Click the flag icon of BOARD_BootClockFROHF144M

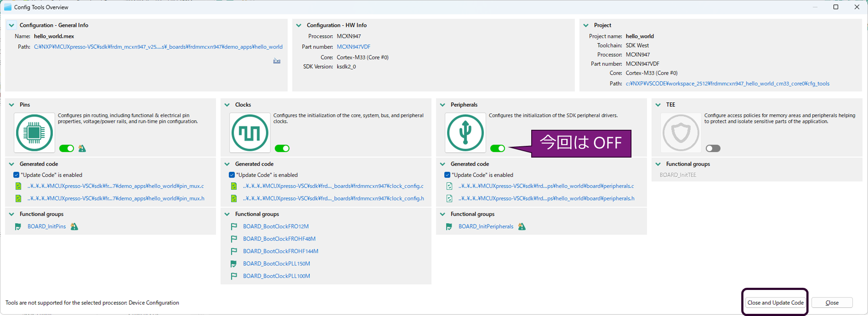coord(233,251)
